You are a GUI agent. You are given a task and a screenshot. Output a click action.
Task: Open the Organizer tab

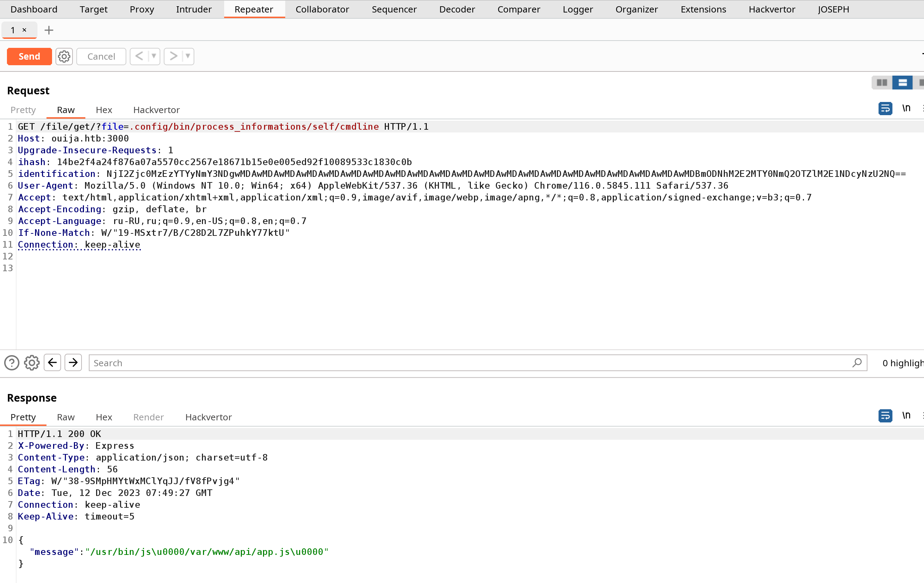(637, 9)
